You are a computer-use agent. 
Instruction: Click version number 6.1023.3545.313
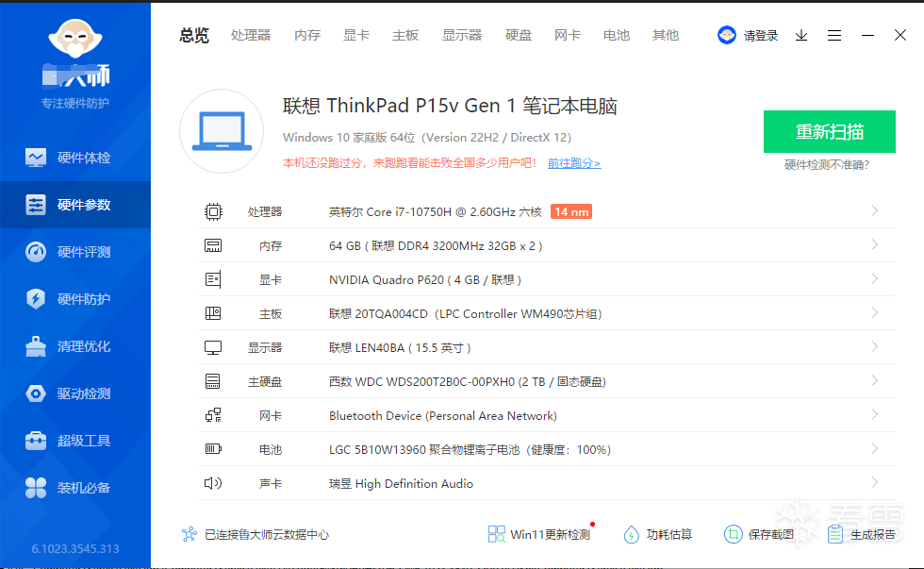[75, 549]
